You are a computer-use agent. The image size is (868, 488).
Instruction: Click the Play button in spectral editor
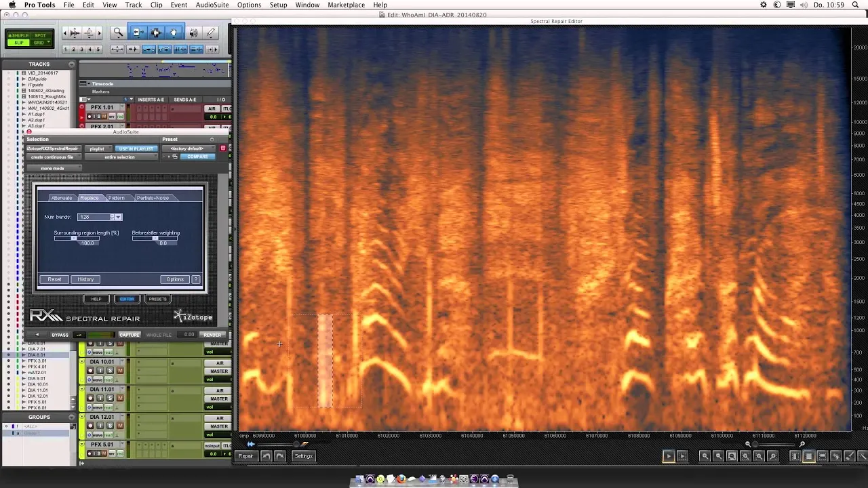pyautogui.click(x=669, y=456)
